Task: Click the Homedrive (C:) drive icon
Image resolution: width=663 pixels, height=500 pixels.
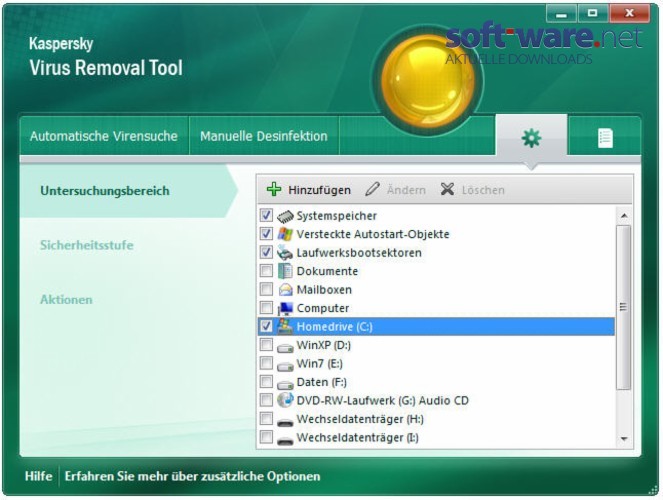Action: click(x=285, y=326)
